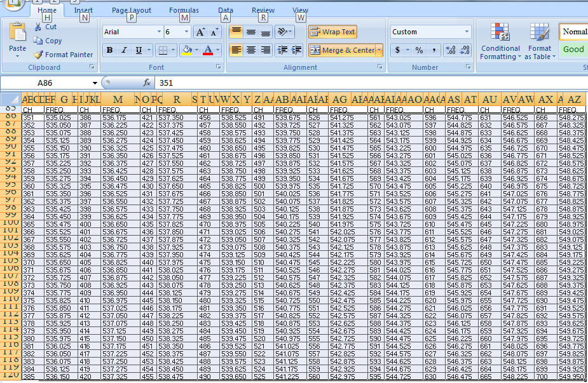Click the Insert Function fx icon

[147, 83]
